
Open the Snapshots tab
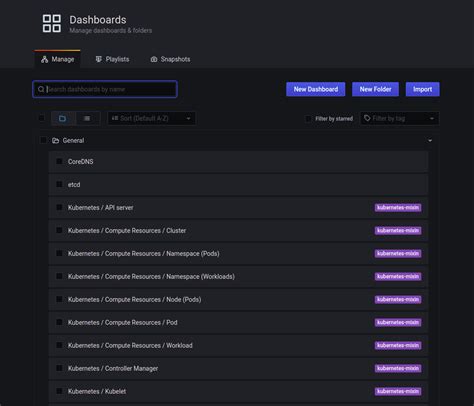[170, 59]
